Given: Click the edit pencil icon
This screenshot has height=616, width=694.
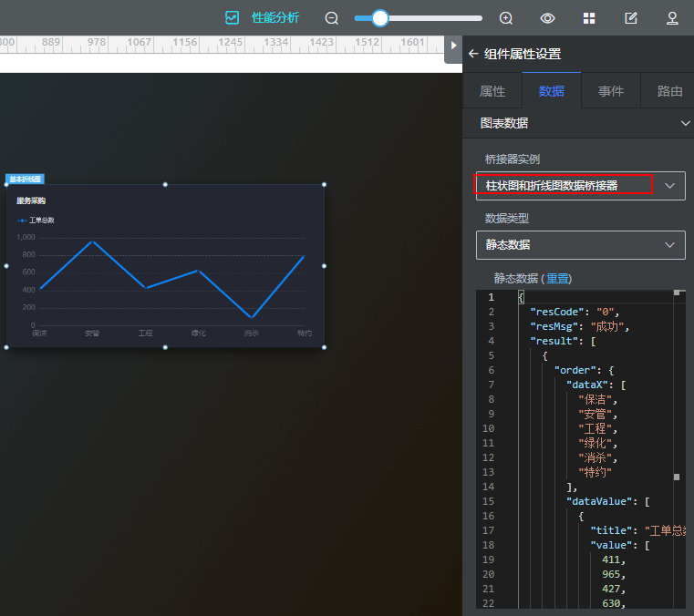Looking at the screenshot, I should click(x=631, y=18).
